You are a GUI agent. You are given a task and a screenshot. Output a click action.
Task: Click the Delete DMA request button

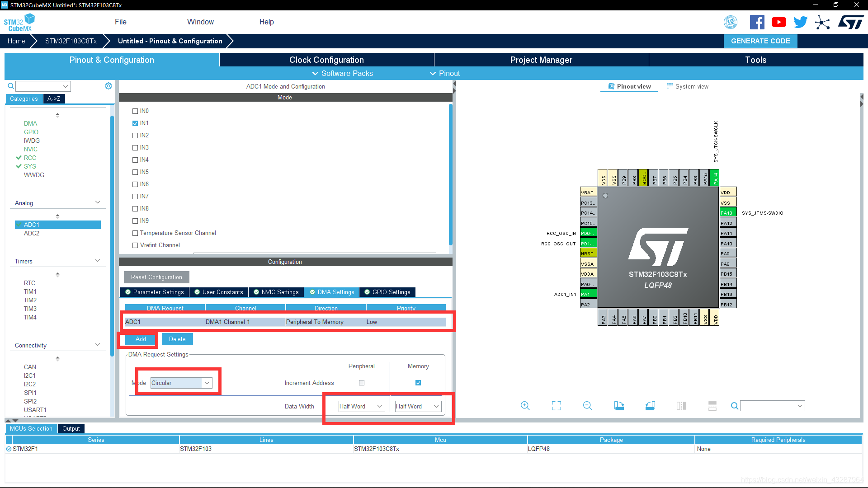[x=177, y=339]
